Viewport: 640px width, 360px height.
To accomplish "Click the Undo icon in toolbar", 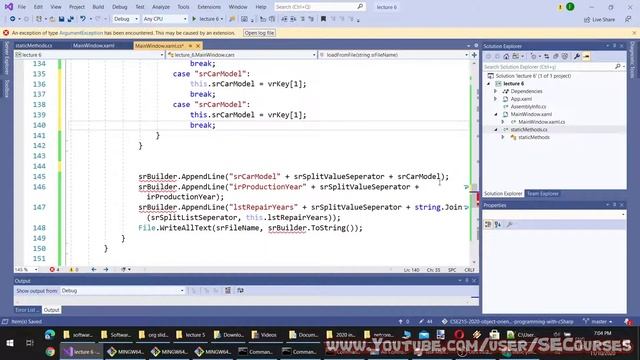I will [x=83, y=19].
